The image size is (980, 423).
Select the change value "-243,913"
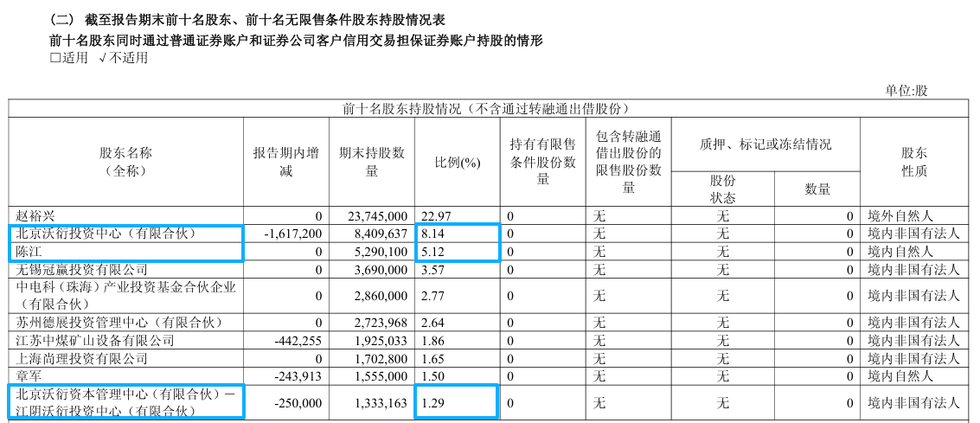tap(298, 376)
